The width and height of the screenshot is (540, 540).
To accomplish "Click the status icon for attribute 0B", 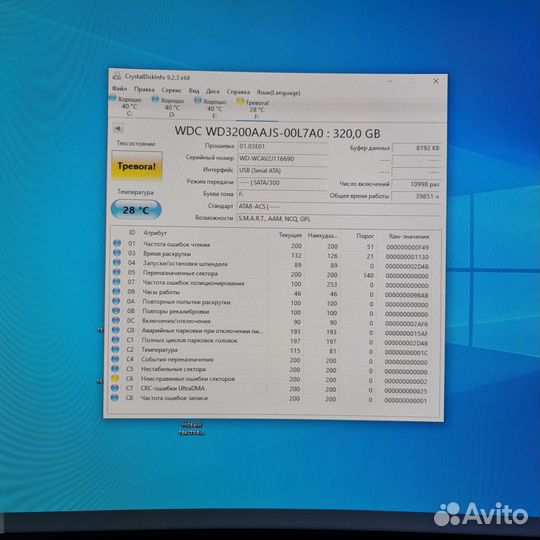I will click(x=116, y=311).
